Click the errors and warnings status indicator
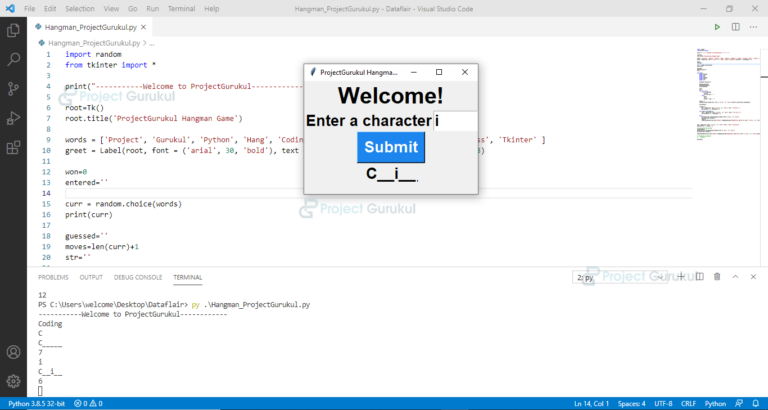This screenshot has width=768, height=410. (88, 403)
